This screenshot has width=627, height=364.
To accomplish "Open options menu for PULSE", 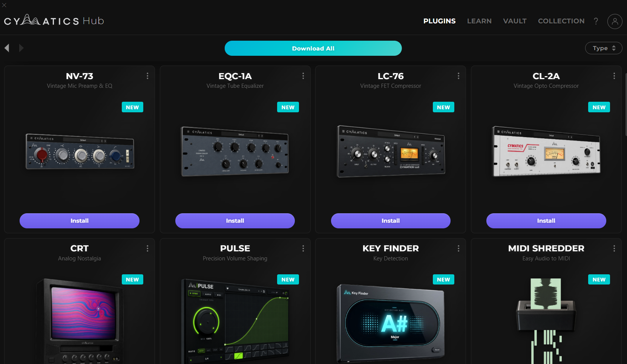I will click(303, 249).
